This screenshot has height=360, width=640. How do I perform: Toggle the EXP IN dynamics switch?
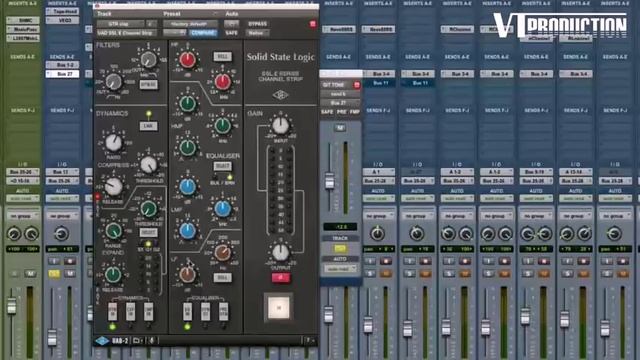pos(131,311)
